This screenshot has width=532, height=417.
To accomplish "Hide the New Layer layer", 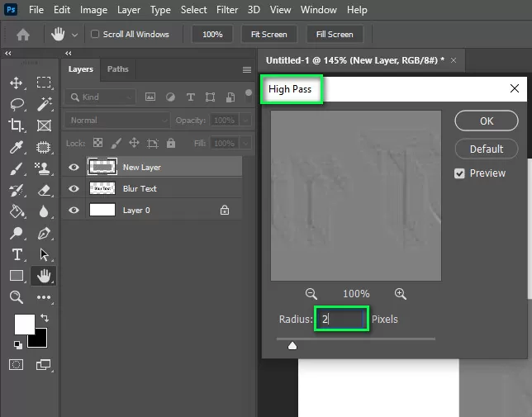I will tap(74, 167).
